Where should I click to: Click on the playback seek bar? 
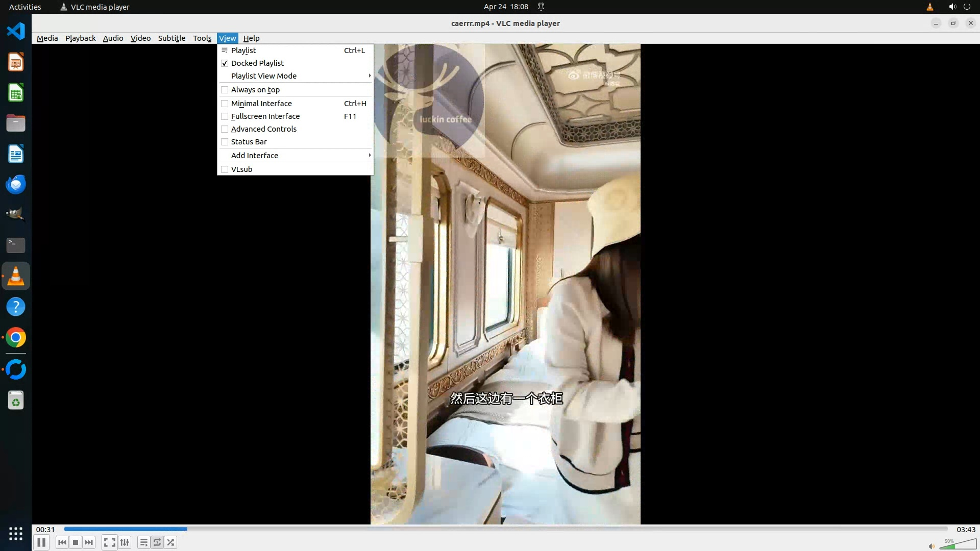pos(505,529)
